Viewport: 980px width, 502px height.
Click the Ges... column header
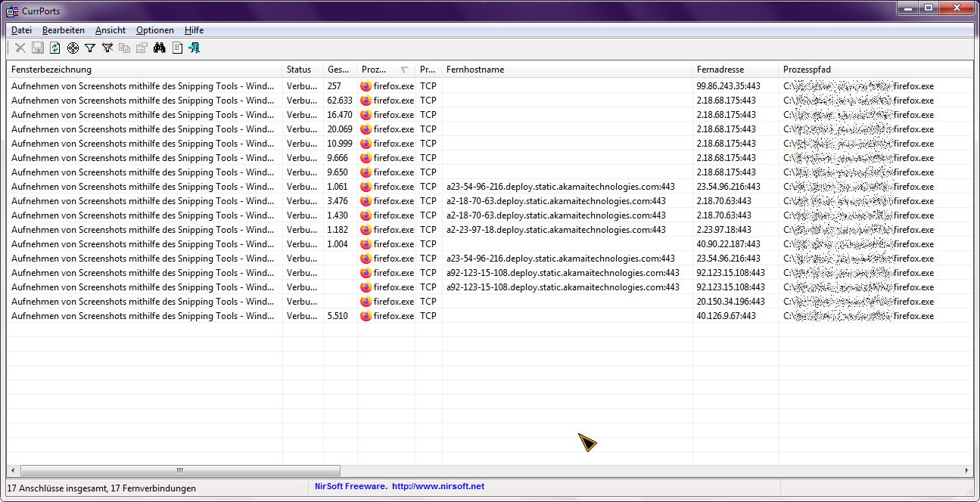click(341, 70)
